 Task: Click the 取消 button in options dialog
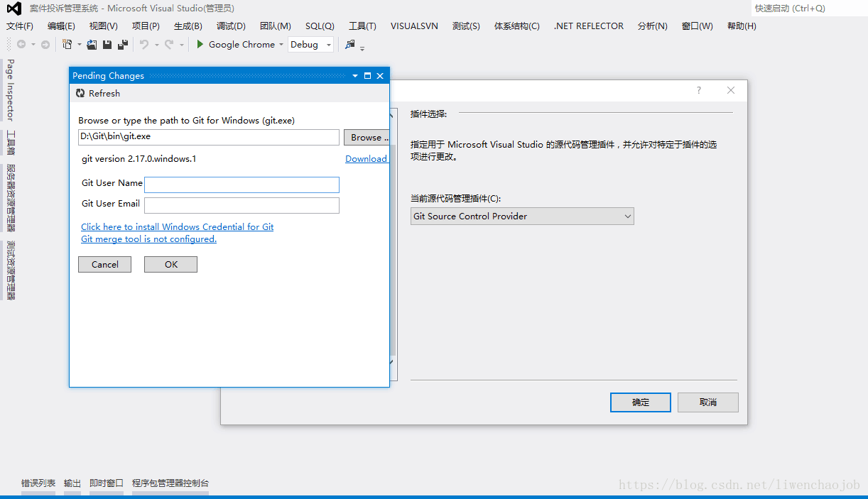click(708, 402)
